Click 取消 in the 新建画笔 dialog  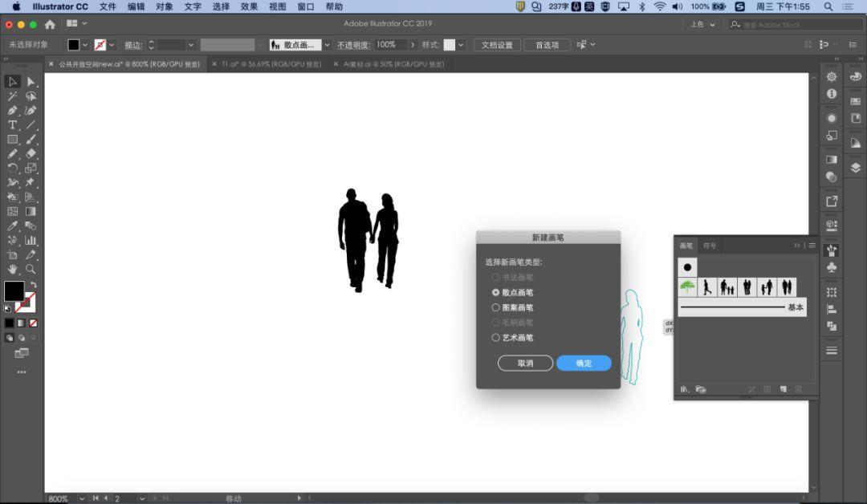click(525, 363)
